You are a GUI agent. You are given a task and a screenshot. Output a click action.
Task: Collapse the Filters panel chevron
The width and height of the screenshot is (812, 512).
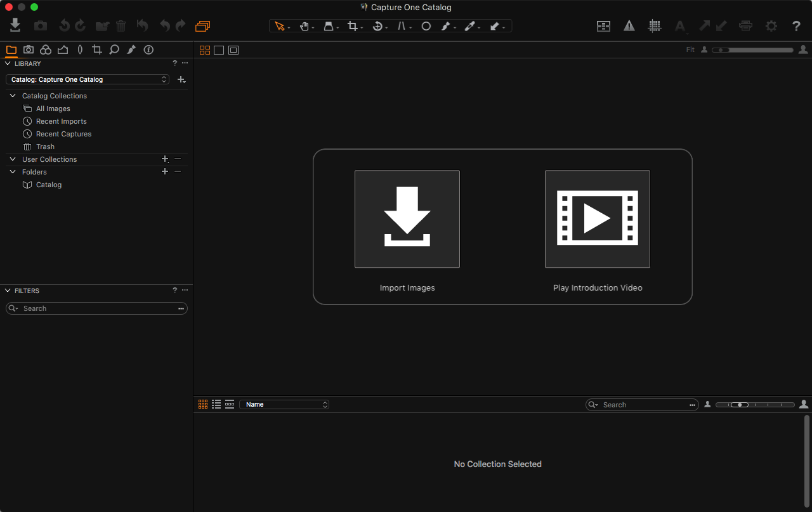[x=8, y=291]
